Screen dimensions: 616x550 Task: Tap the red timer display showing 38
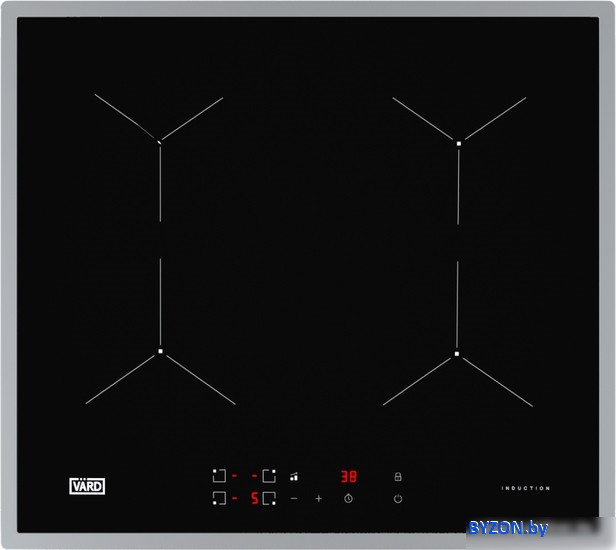coord(348,477)
